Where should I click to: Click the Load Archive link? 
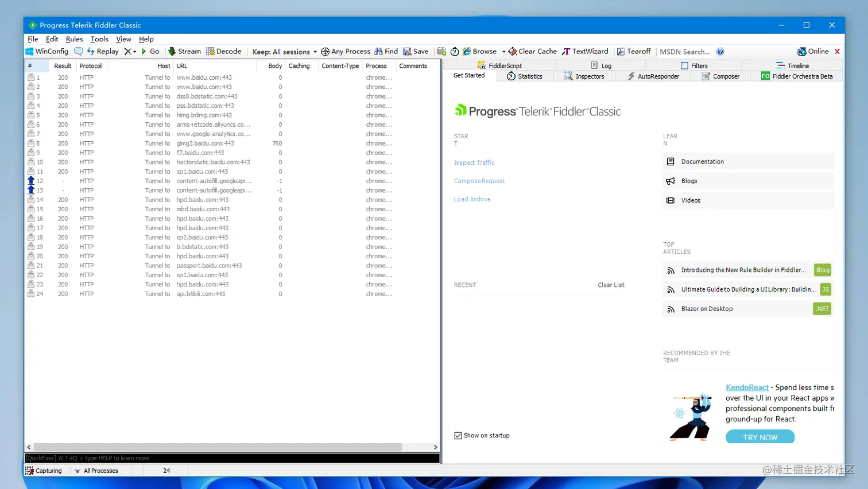tap(472, 199)
